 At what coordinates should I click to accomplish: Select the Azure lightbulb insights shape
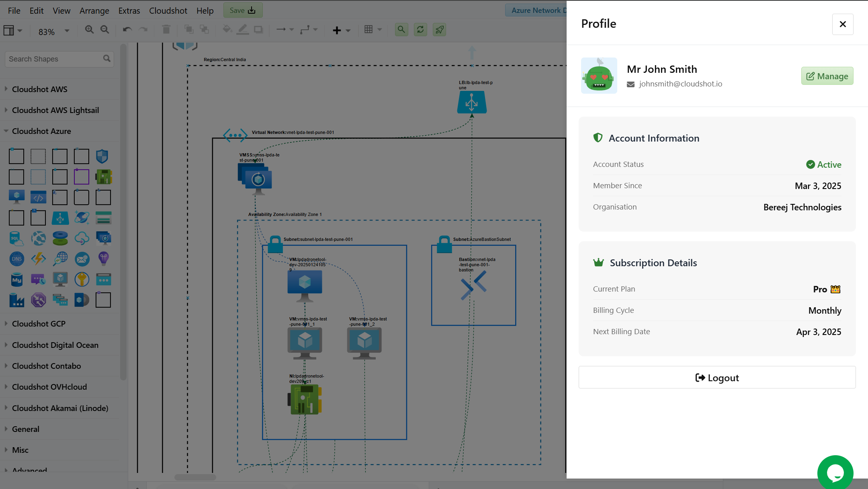pyautogui.click(x=103, y=259)
